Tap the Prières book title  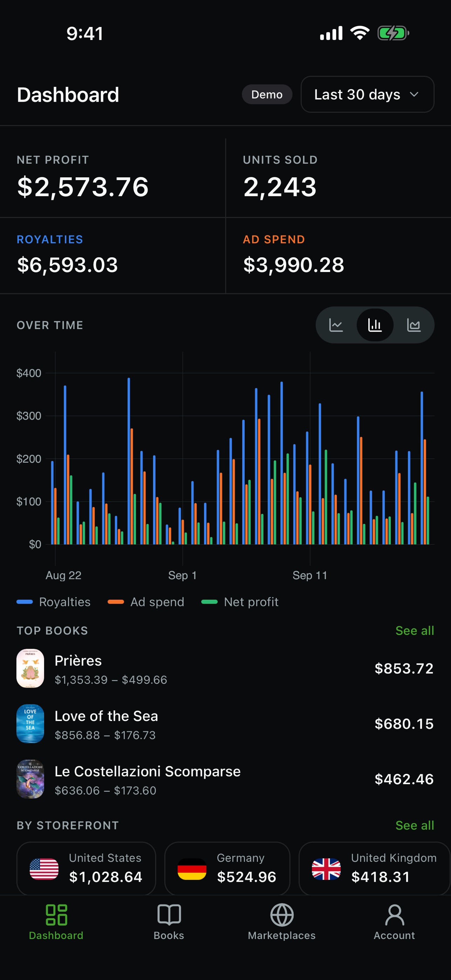(78, 661)
